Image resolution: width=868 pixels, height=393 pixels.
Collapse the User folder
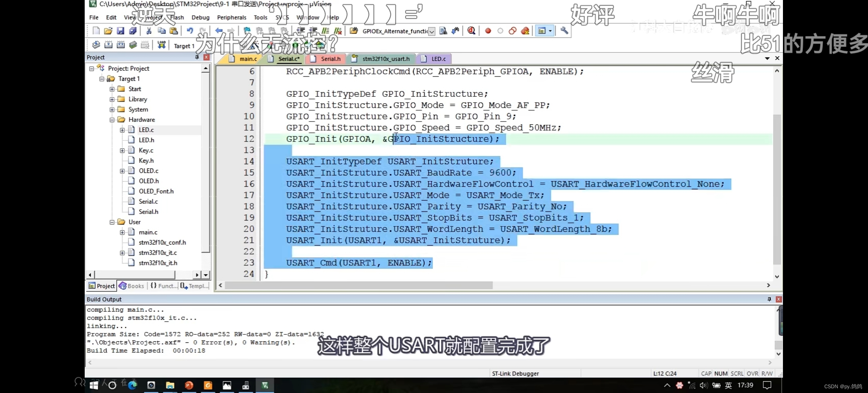point(112,222)
